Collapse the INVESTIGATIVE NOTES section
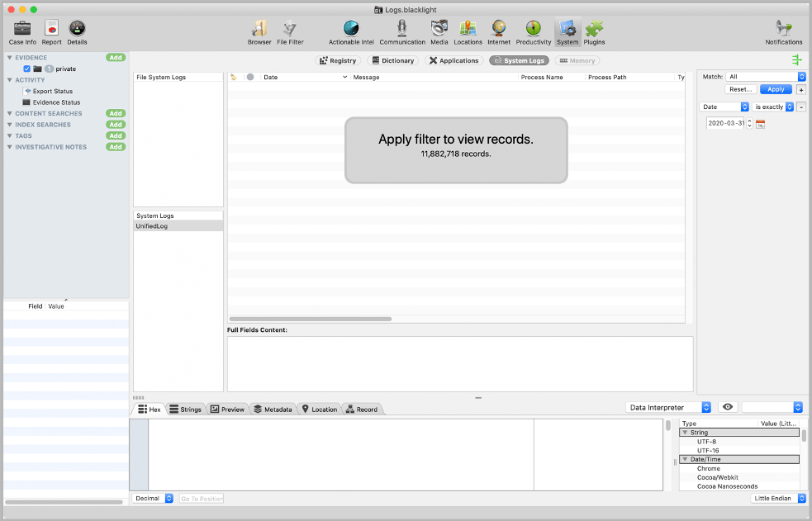The image size is (812, 521). (x=9, y=147)
